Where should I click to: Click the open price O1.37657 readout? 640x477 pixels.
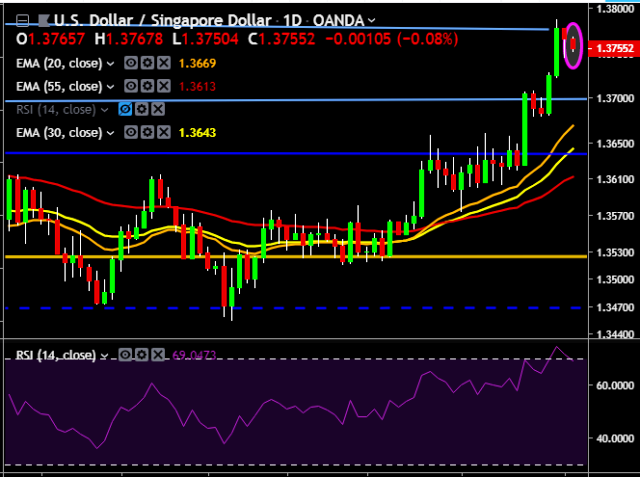coord(50,39)
